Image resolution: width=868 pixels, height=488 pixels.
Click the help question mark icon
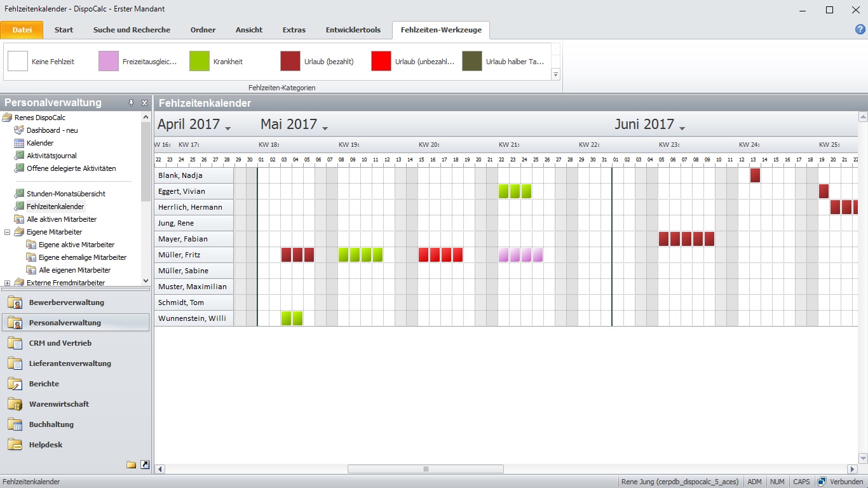(x=860, y=29)
